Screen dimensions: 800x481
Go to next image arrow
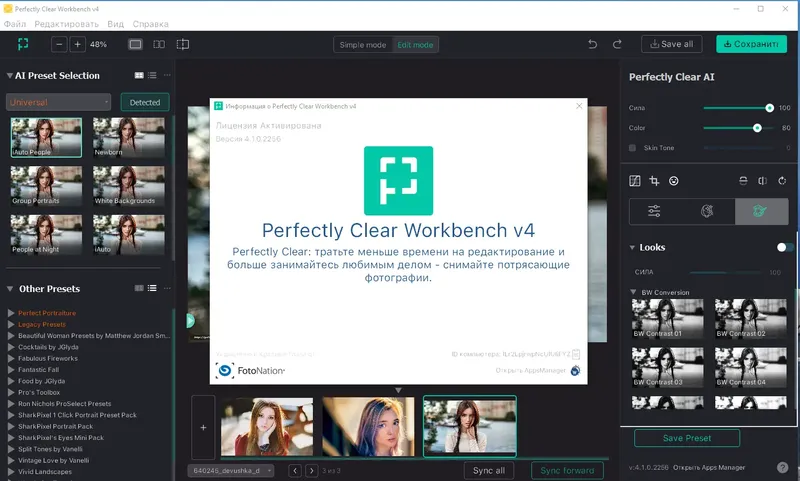click(x=312, y=470)
